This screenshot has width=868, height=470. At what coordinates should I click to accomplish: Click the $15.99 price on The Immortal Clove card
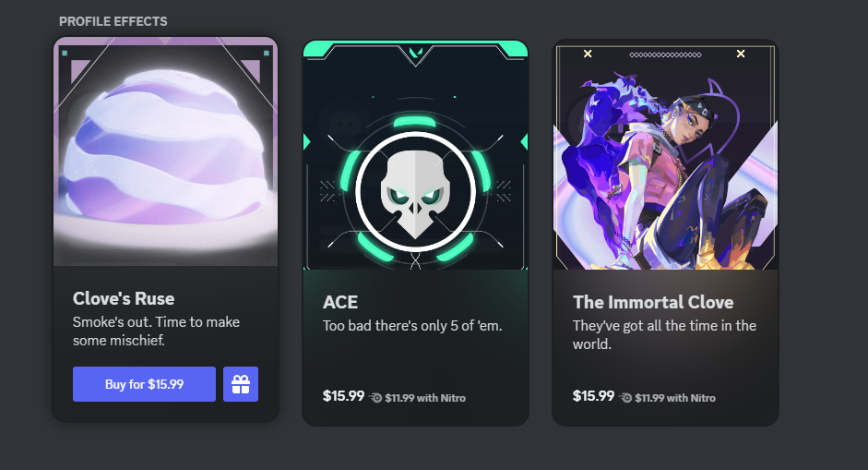tap(593, 396)
